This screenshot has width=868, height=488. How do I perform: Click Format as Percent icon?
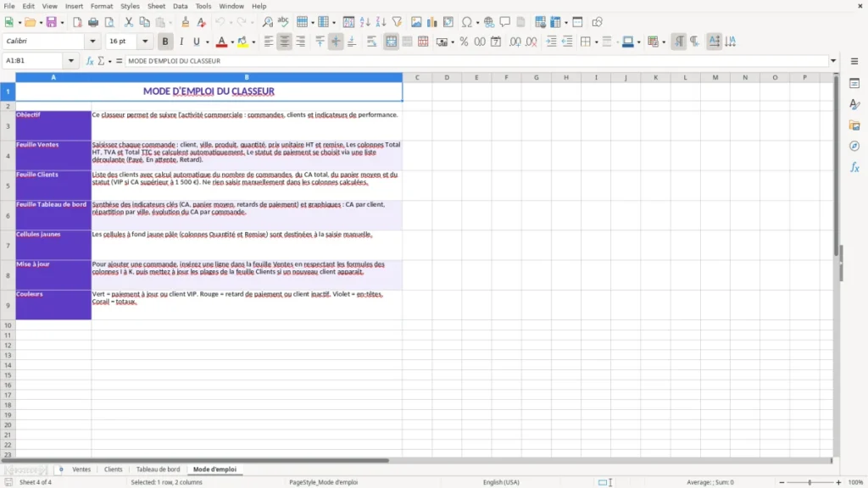464,42
